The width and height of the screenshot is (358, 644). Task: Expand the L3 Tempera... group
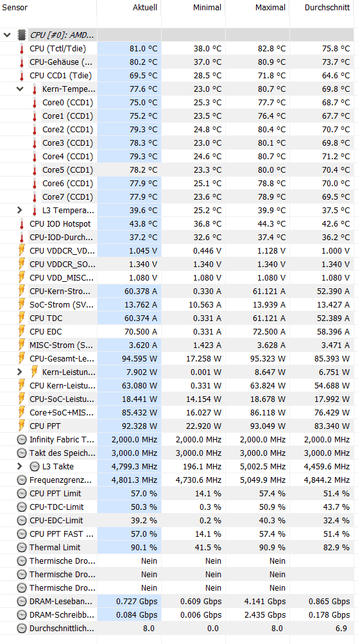click(x=20, y=211)
